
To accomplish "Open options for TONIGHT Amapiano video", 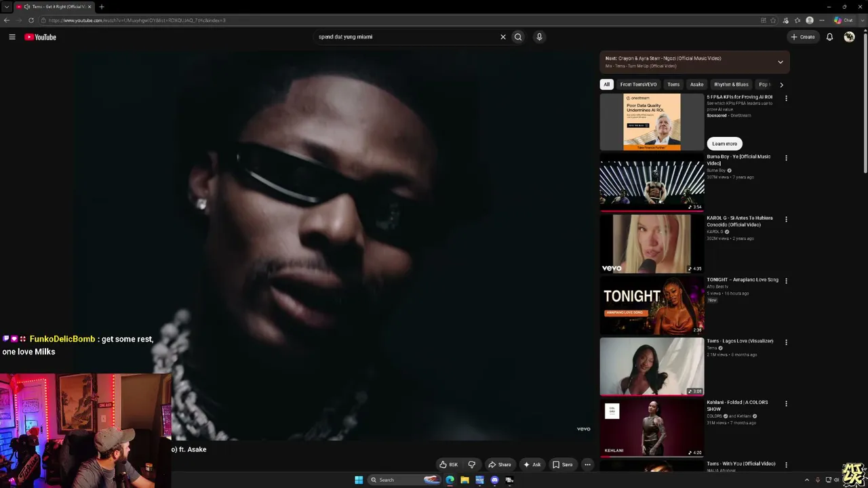I will coord(786,281).
